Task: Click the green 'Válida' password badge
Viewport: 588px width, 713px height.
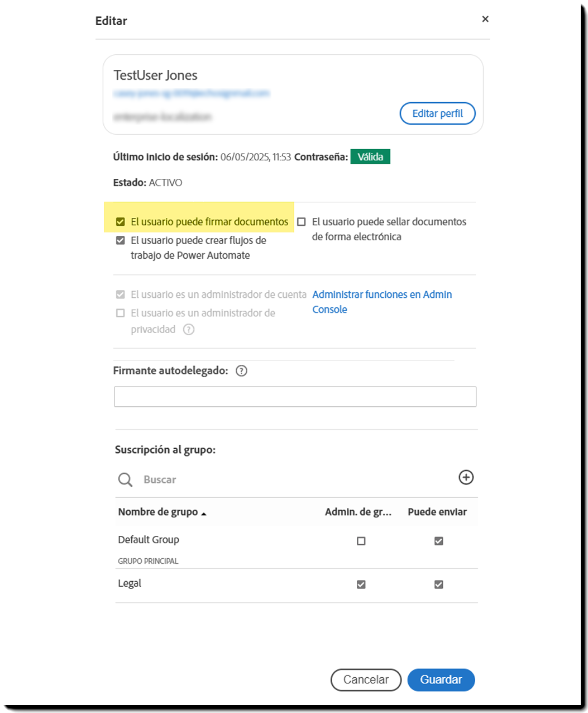Action: 370,157
